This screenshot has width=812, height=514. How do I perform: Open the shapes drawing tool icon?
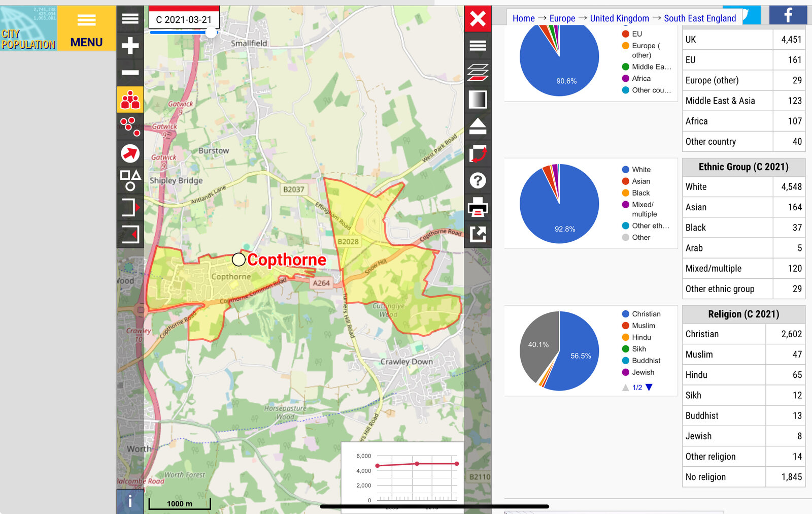[x=130, y=180]
